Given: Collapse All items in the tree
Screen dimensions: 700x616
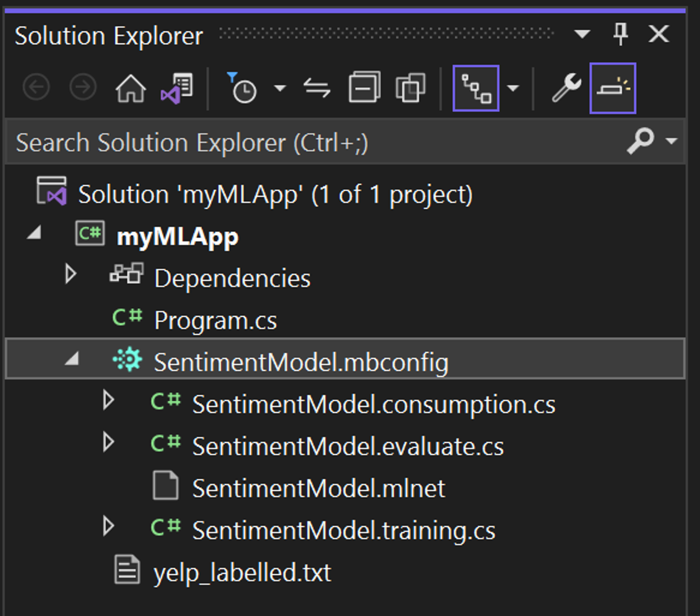Looking at the screenshot, I should (x=364, y=88).
